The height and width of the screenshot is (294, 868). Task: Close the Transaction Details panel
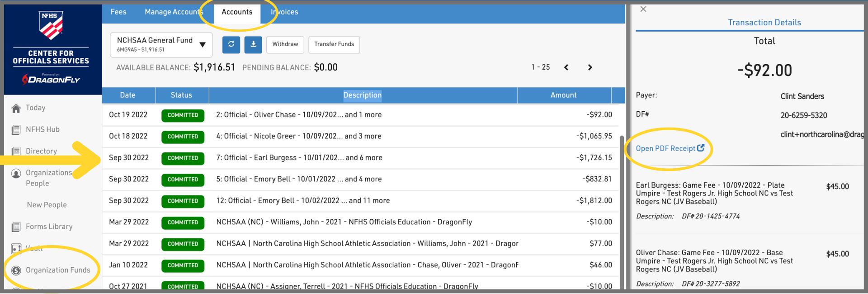click(643, 9)
